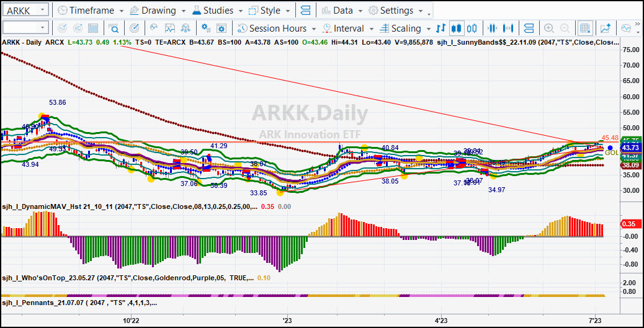Click the dark red 38.09 price tag
Image resolution: width=644 pixels, height=328 pixels.
point(630,165)
